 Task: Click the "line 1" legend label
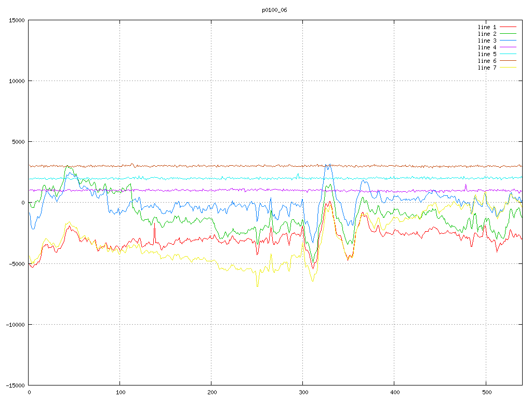click(487, 27)
